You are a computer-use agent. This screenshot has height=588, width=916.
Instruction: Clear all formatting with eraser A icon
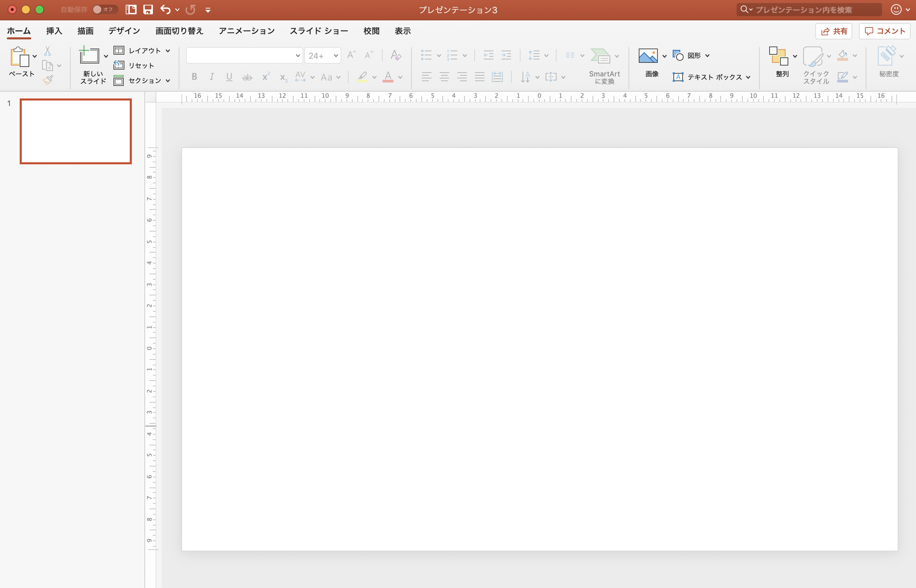point(395,55)
